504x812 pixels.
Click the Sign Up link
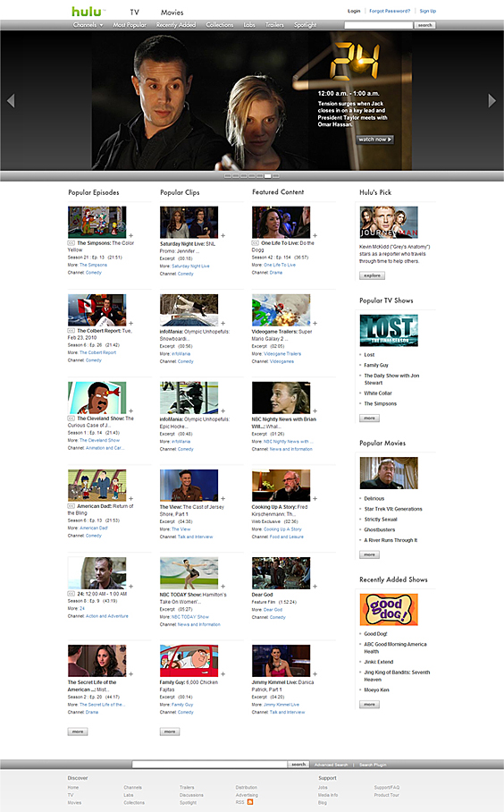point(428,11)
